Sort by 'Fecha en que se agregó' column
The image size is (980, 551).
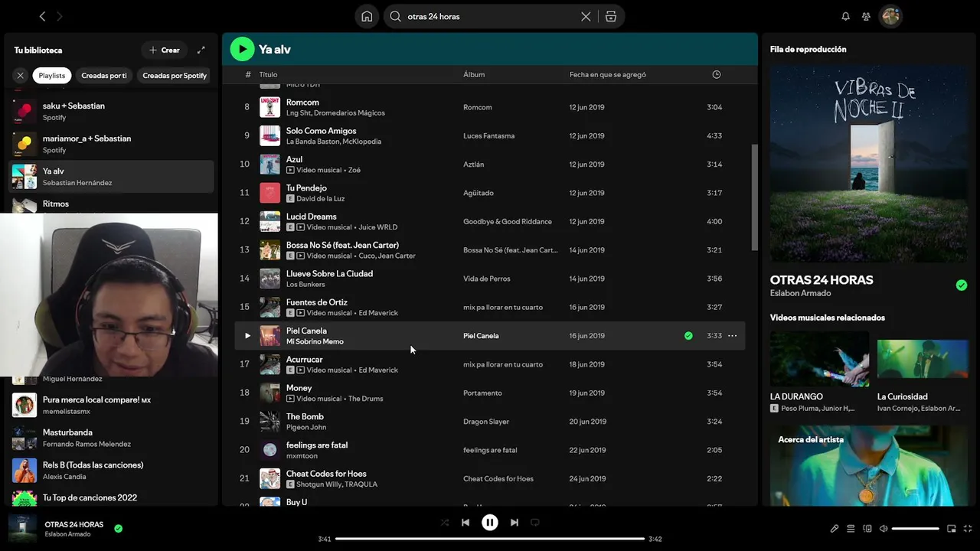[608, 74]
